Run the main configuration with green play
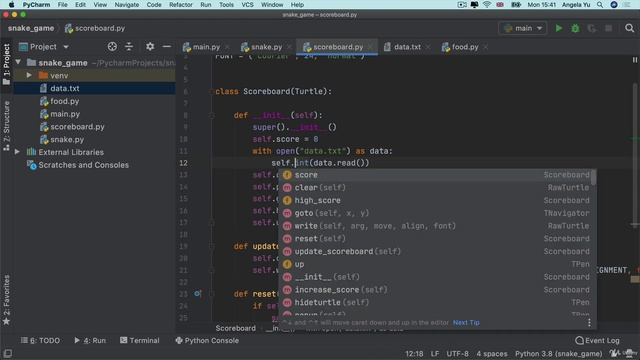This screenshot has width=640, height=360. pos(559,28)
